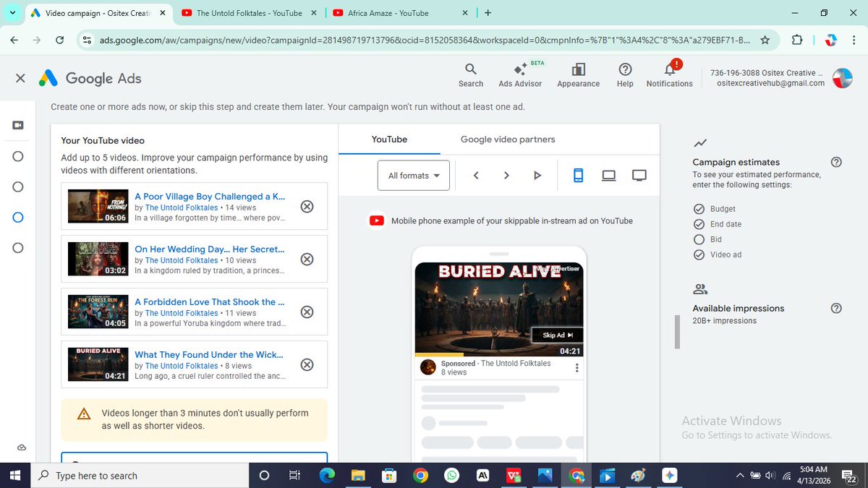The height and width of the screenshot is (488, 868).
Task: Open the account avatar picture
Action: pyautogui.click(x=842, y=78)
